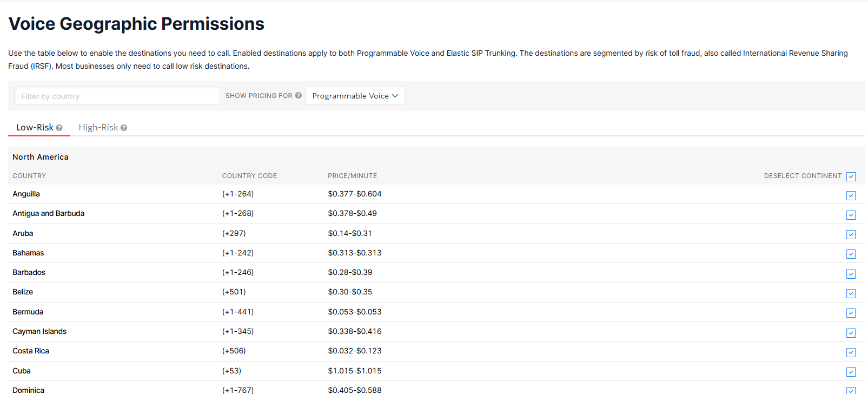Uncheck the Antigua and Barbuda checkbox
Screen dimensions: 868x394
(851, 215)
